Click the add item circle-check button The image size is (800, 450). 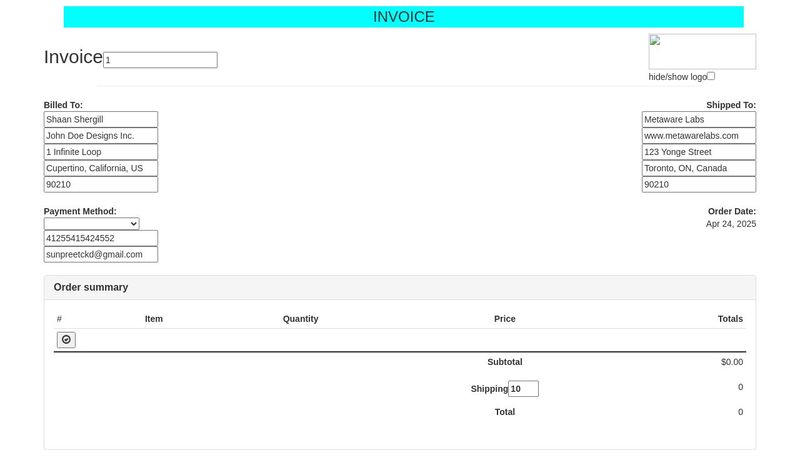[x=66, y=340]
